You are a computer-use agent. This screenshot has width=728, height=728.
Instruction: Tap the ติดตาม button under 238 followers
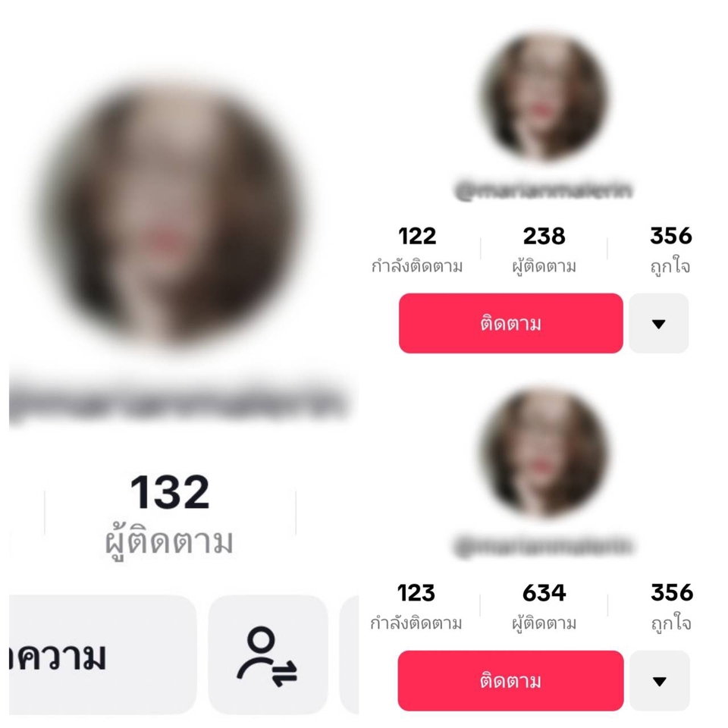click(x=510, y=324)
